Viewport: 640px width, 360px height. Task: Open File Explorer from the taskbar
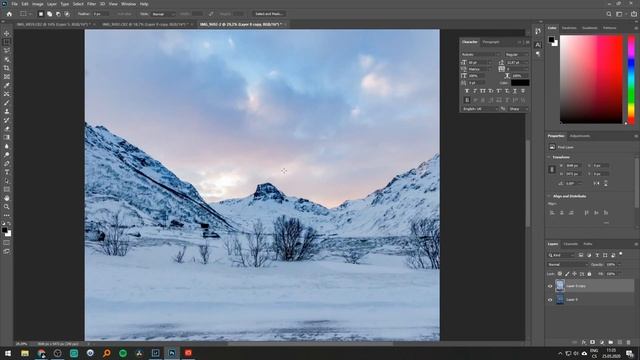pyautogui.click(x=25, y=353)
